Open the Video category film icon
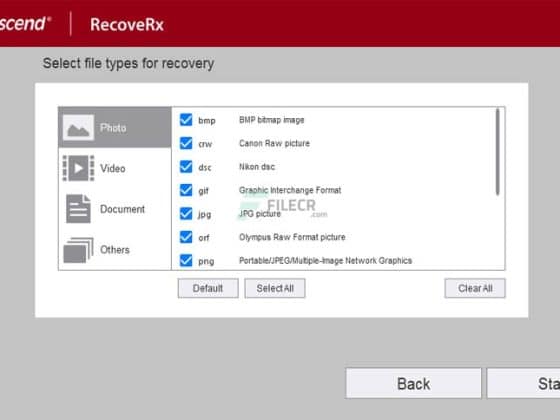 coord(78,168)
